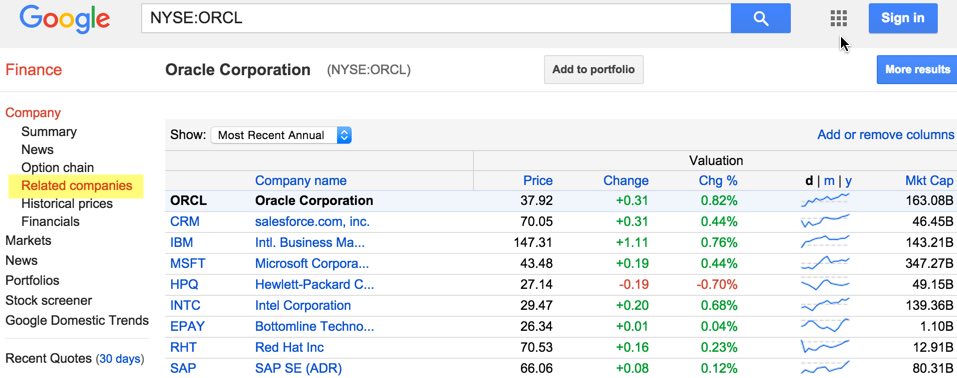Select Related companies in sidebar
Image resolution: width=957 pixels, height=378 pixels.
point(76,186)
